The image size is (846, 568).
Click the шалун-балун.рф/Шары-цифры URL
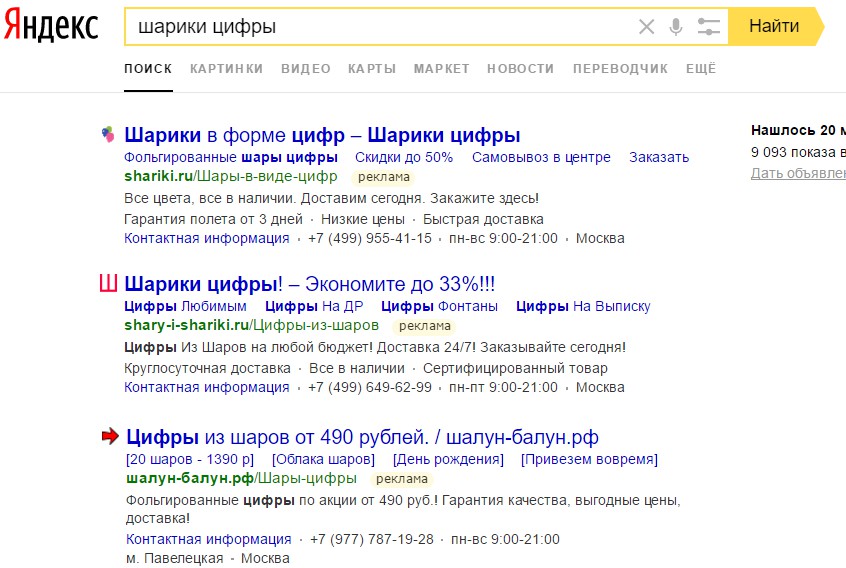coord(241,478)
